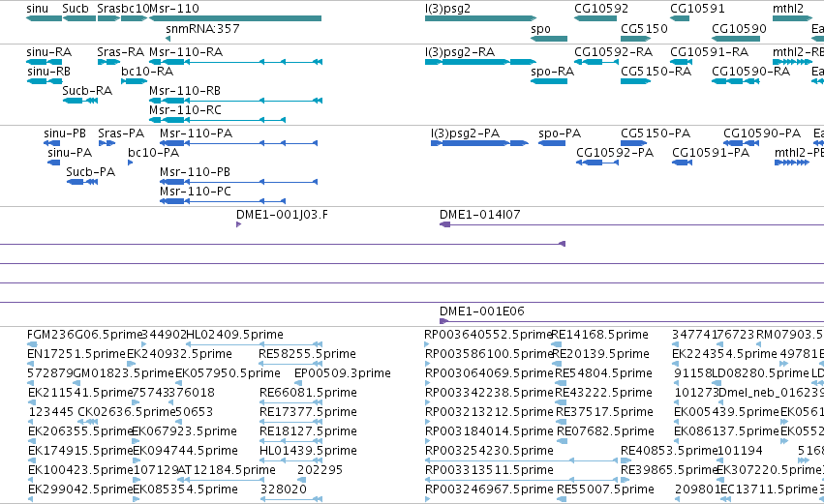The height and width of the screenshot is (504, 824).
Task: Open the DME1-001E06 clone label
Action: coord(482,311)
